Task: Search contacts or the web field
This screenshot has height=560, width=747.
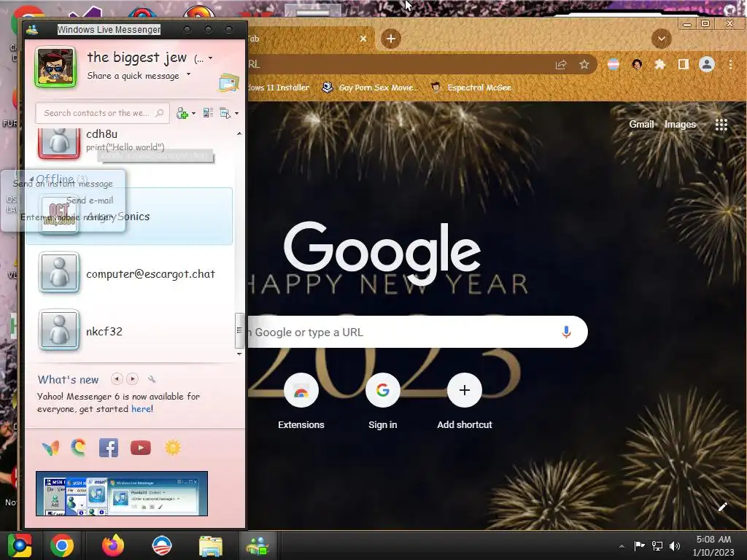Action: click(x=102, y=113)
